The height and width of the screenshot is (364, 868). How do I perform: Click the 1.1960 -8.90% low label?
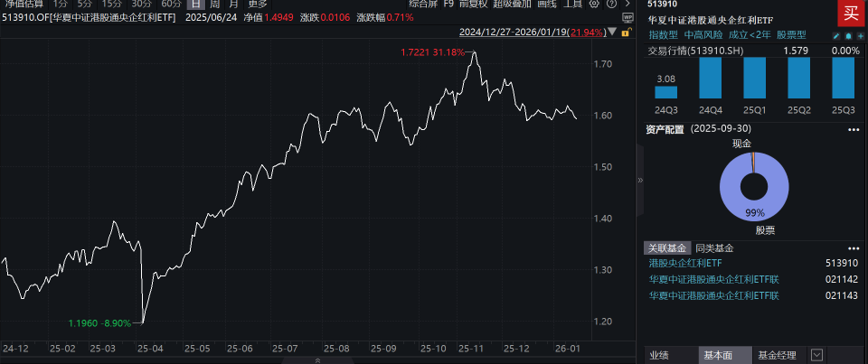tap(99, 323)
